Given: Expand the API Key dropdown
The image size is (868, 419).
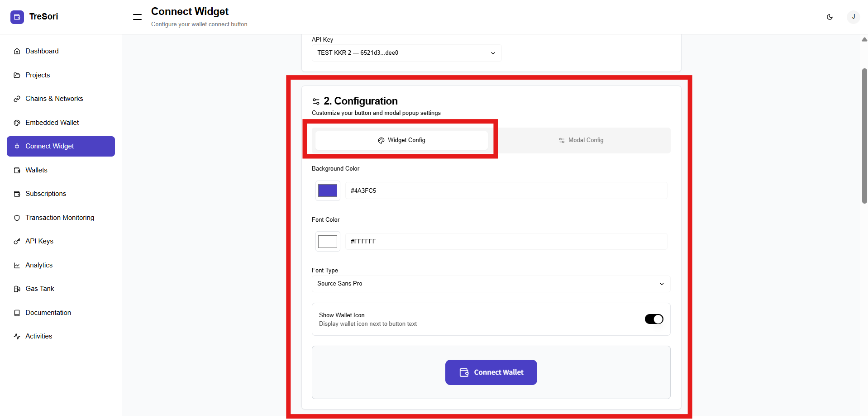Looking at the screenshot, I should click(406, 53).
